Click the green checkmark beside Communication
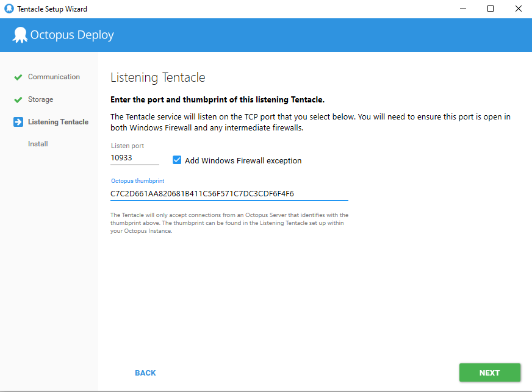532x392 pixels. point(18,77)
